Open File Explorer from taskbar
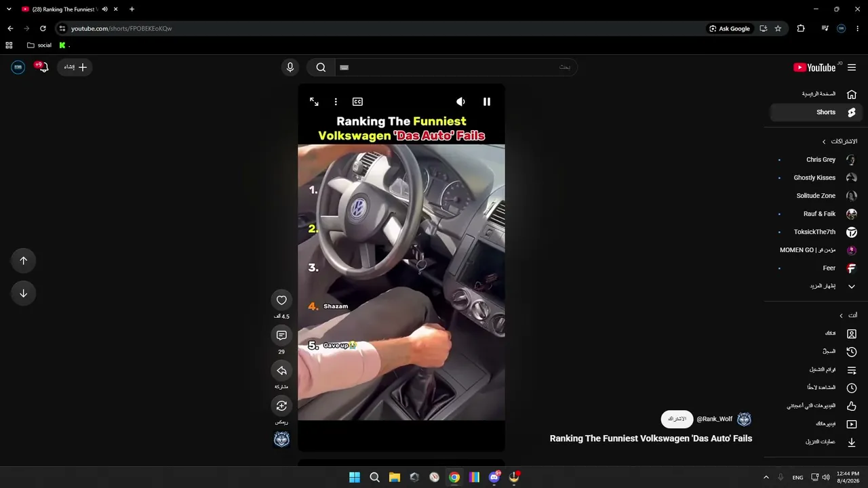This screenshot has width=868, height=488. point(395,477)
